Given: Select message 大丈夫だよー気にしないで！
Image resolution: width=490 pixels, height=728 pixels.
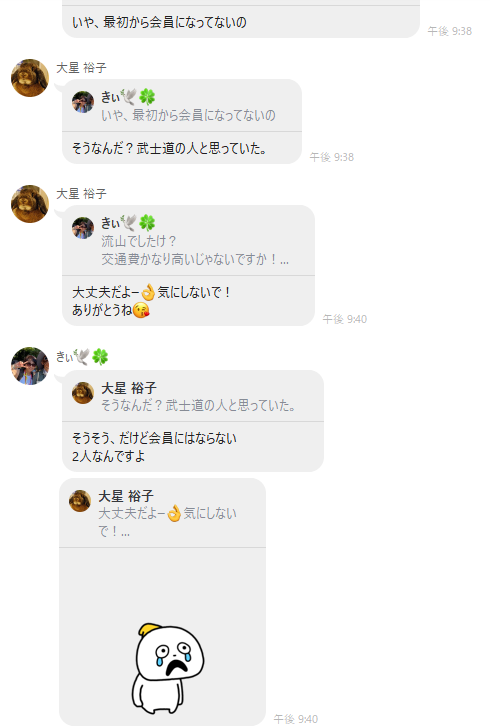Looking at the screenshot, I should 151,292.
